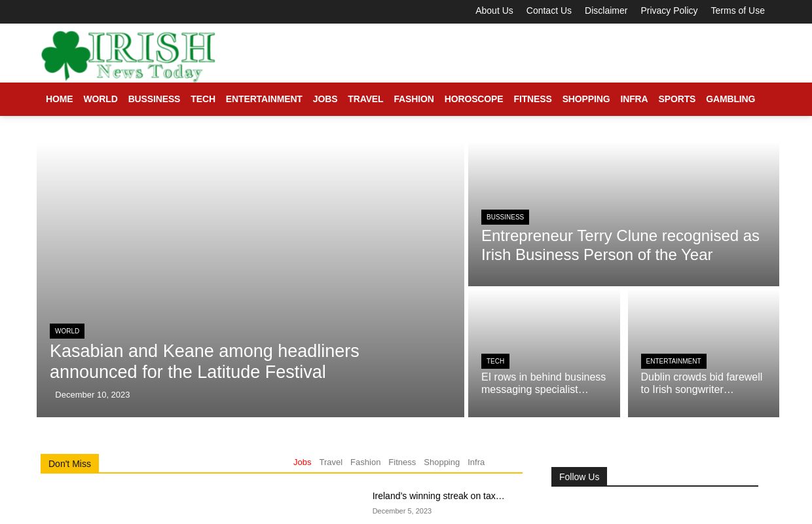812x524 pixels.
Task: Click the BUSSINESS category badge on Terry Clune story
Action: click(x=505, y=217)
